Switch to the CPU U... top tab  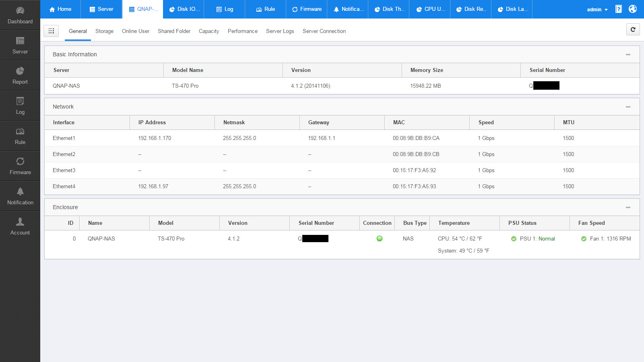pos(430,9)
